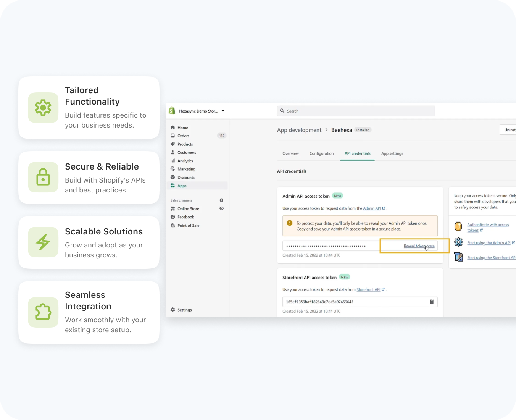Open the Hexasync Demo Store dropdown
This screenshot has width=516, height=420.
[202, 111]
